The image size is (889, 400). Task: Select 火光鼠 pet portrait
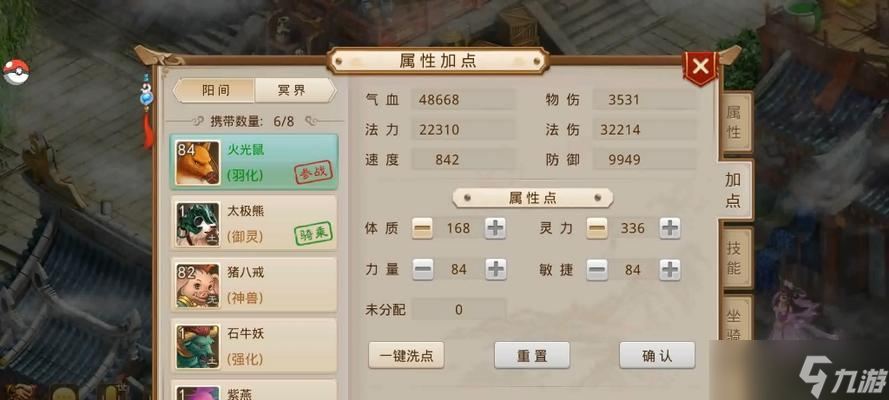197,163
